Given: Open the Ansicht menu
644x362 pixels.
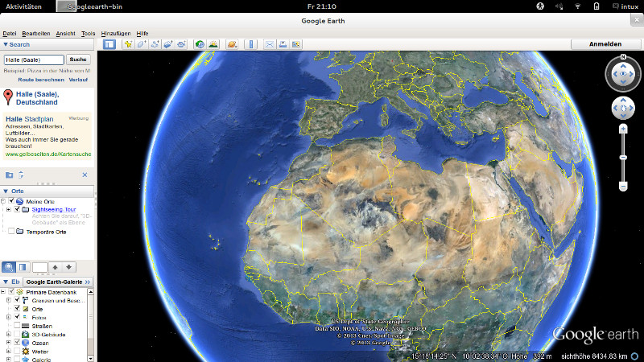Looking at the screenshot, I should [x=66, y=34].
